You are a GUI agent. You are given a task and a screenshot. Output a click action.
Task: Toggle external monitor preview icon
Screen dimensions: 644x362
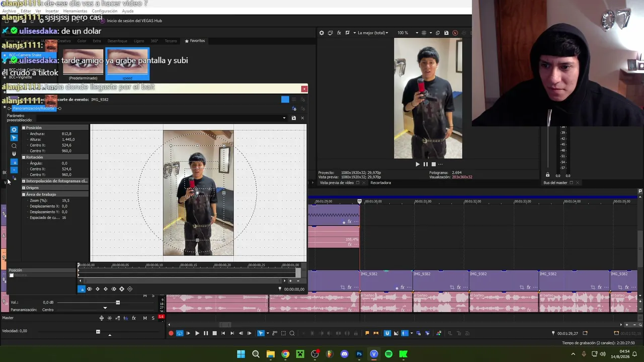click(330, 33)
